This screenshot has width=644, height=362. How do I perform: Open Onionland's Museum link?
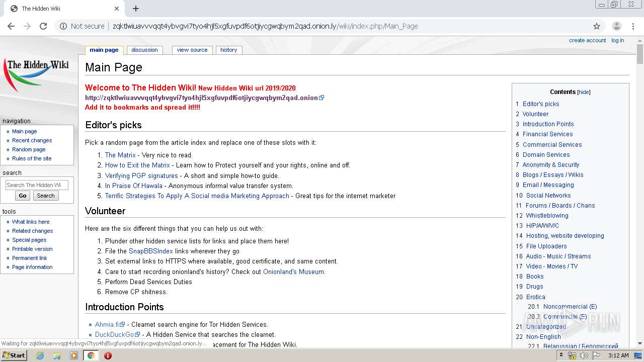293,272
